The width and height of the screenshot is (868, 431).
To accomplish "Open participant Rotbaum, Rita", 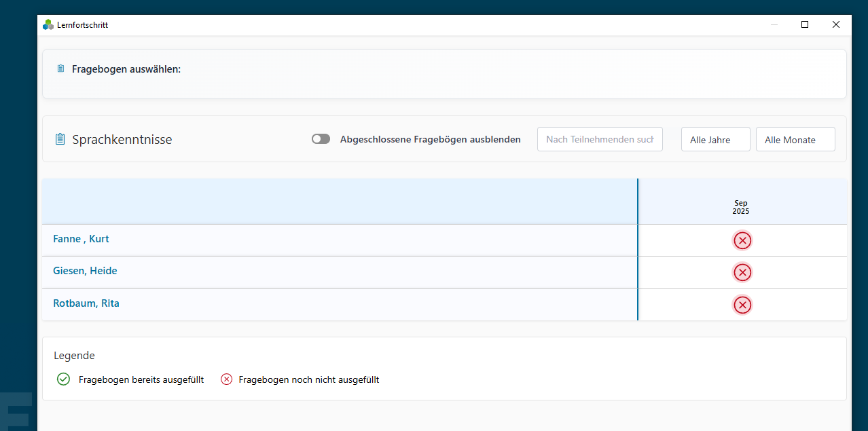I will click(86, 303).
